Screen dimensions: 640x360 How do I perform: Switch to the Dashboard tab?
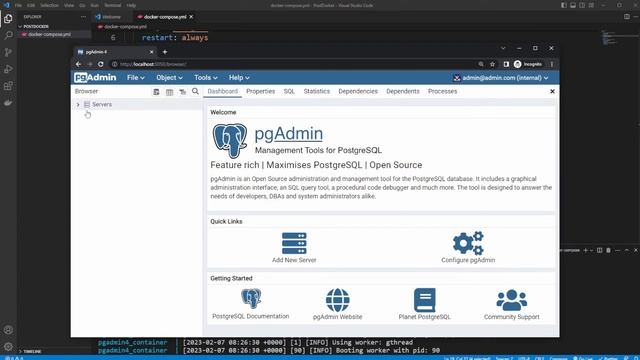click(x=222, y=91)
